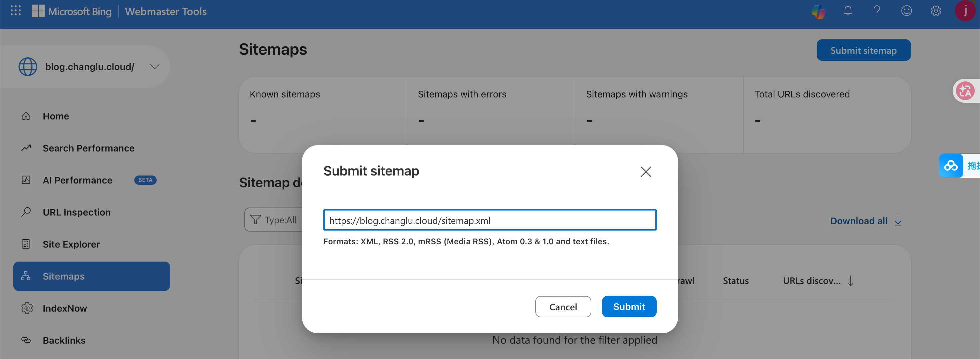Image resolution: width=980 pixels, height=359 pixels.
Task: Click the URL Inspection magnifier icon
Action: [26, 212]
